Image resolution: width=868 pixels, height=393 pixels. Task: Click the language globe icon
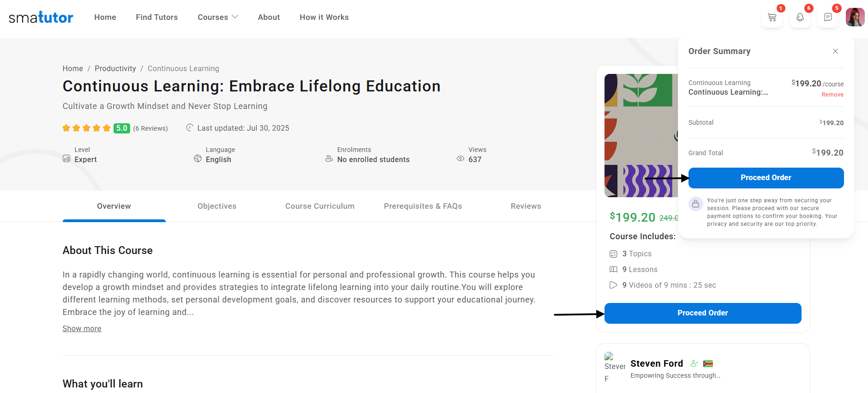pyautogui.click(x=198, y=159)
